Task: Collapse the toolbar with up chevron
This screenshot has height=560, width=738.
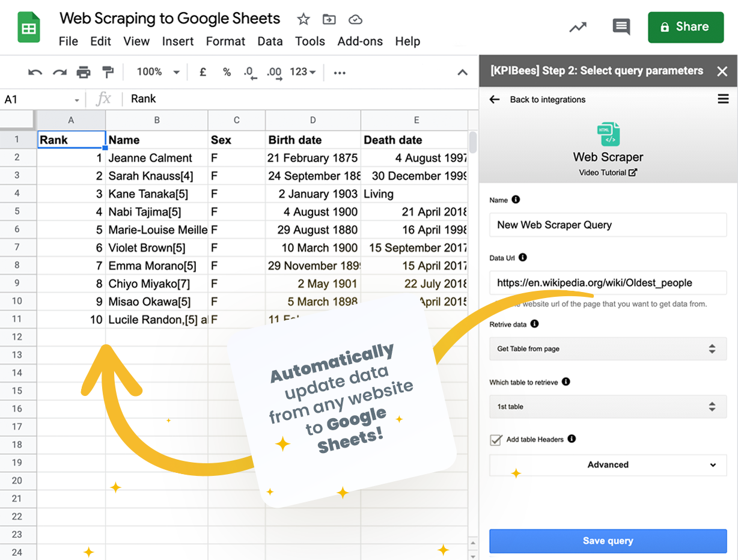Action: pos(462,73)
